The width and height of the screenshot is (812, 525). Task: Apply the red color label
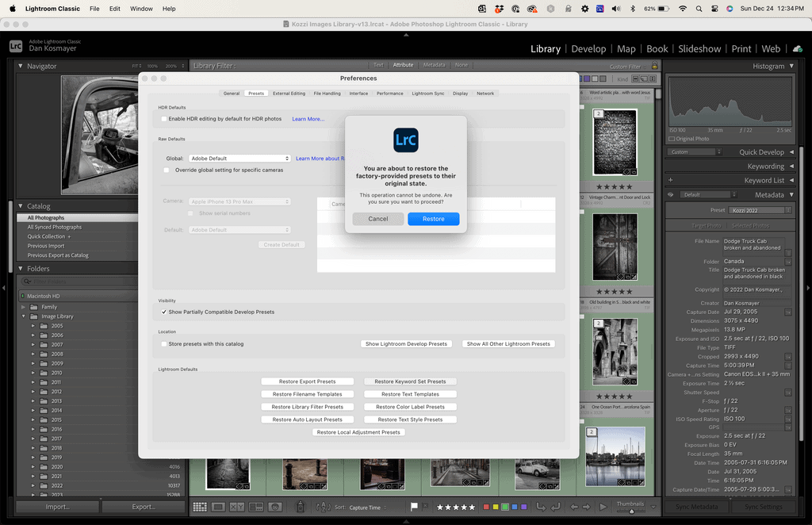click(x=486, y=507)
